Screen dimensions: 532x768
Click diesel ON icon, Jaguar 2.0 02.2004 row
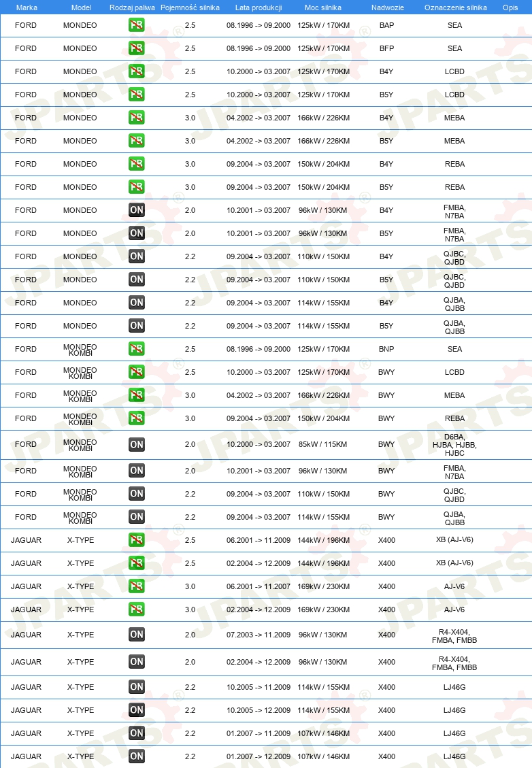(x=137, y=662)
